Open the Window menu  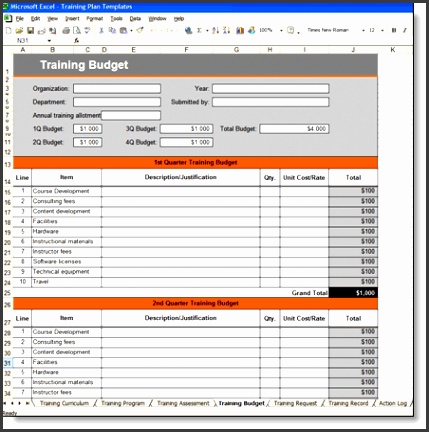[157, 19]
